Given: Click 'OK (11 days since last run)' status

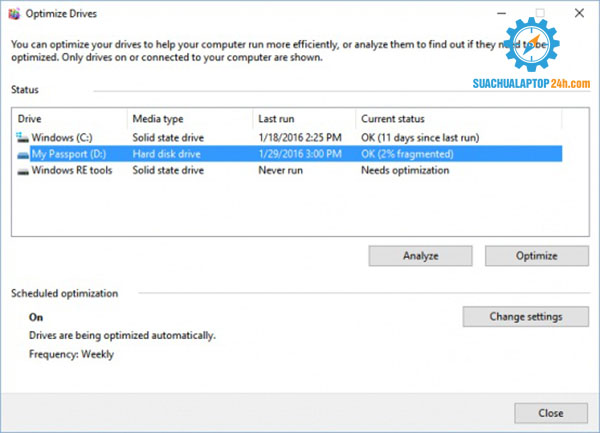Looking at the screenshot, I should 420,138.
